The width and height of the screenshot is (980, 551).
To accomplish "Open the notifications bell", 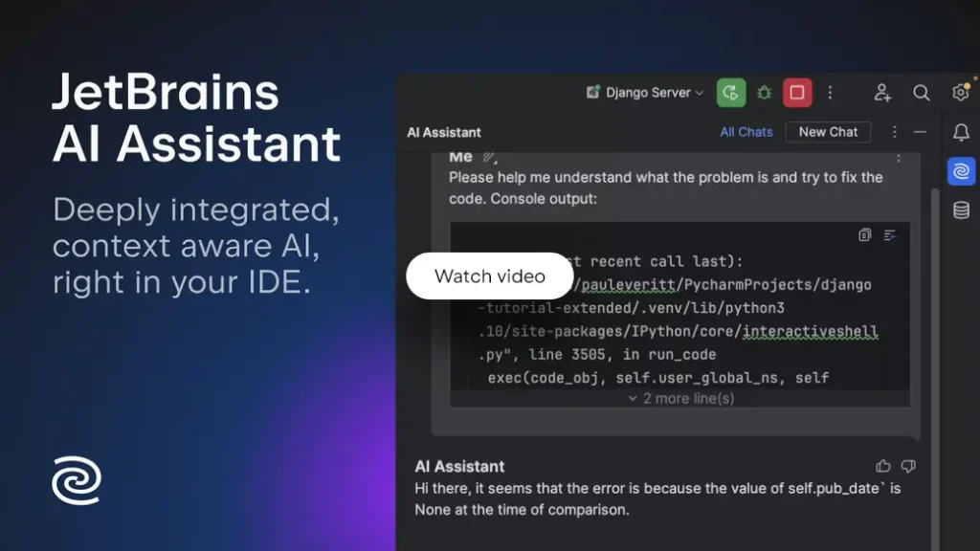I will [962, 133].
